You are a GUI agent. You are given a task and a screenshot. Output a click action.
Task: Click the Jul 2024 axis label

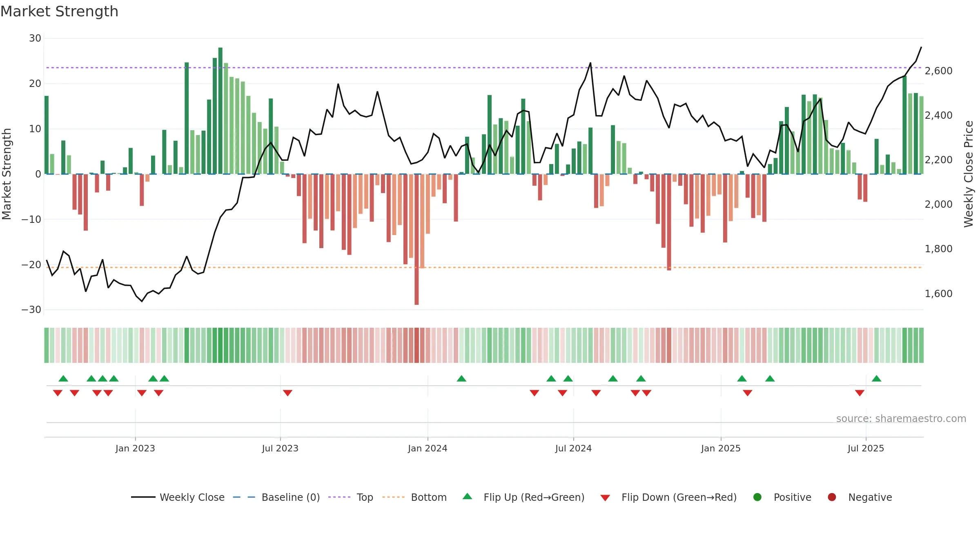pos(573,448)
